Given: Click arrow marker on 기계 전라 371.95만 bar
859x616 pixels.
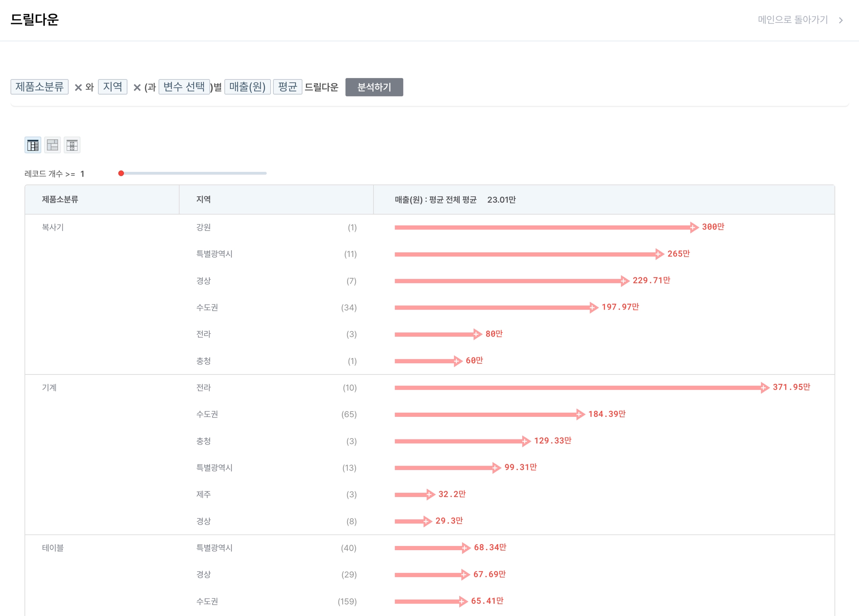Looking at the screenshot, I should pos(764,387).
